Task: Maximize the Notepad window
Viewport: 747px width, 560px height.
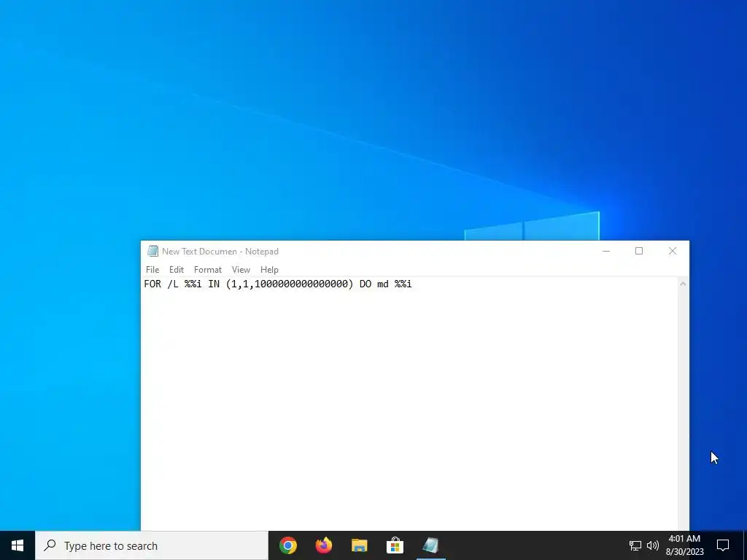Action: point(639,251)
